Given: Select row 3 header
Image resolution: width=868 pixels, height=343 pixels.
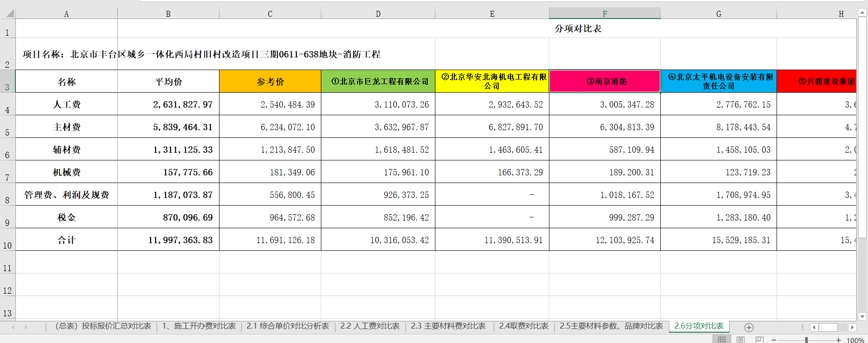Looking at the screenshot, I should 8,81.
